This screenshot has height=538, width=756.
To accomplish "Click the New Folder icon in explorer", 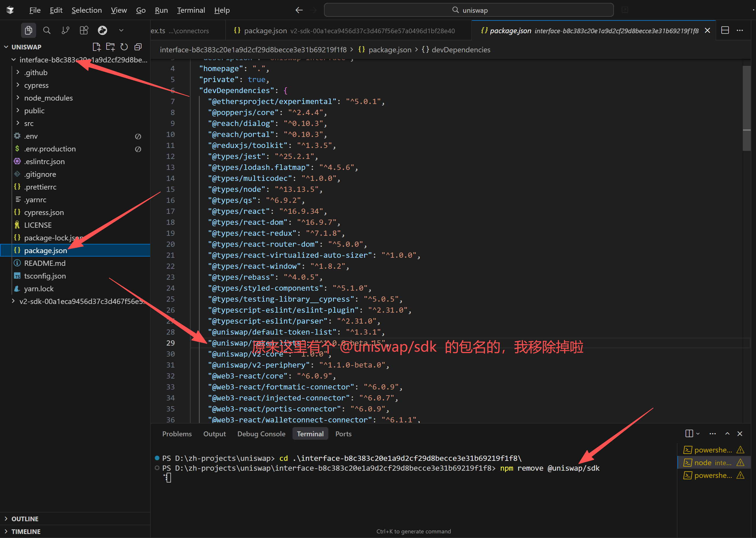I will coord(110,47).
